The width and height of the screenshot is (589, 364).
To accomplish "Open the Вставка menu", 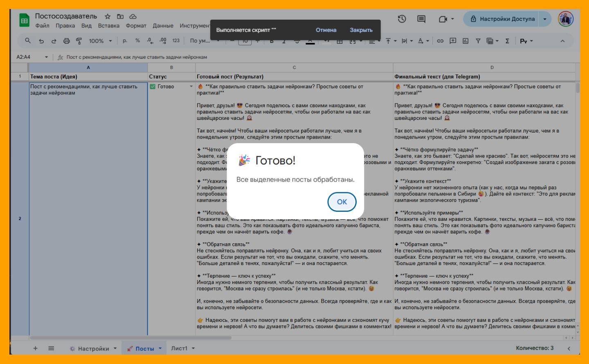I will (x=108, y=26).
